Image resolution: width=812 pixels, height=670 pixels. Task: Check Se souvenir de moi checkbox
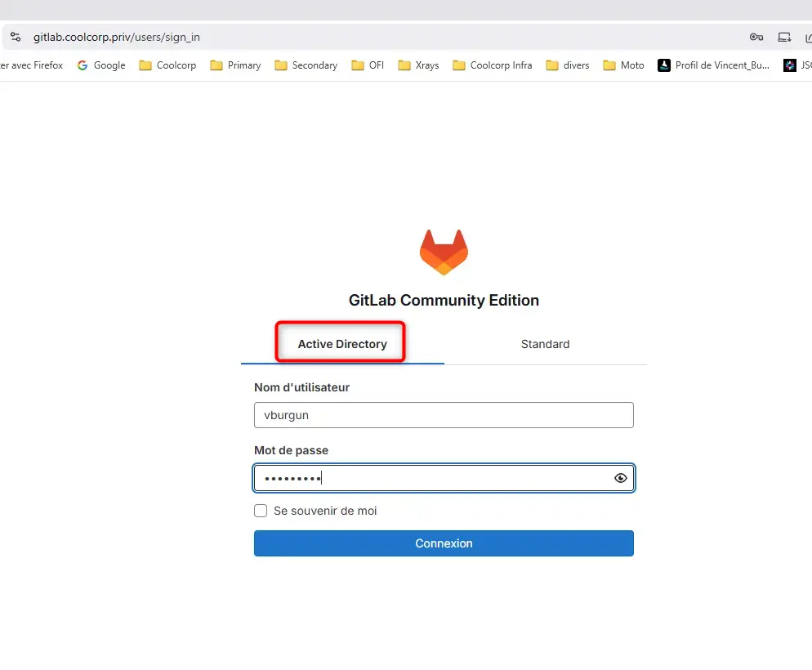261,511
